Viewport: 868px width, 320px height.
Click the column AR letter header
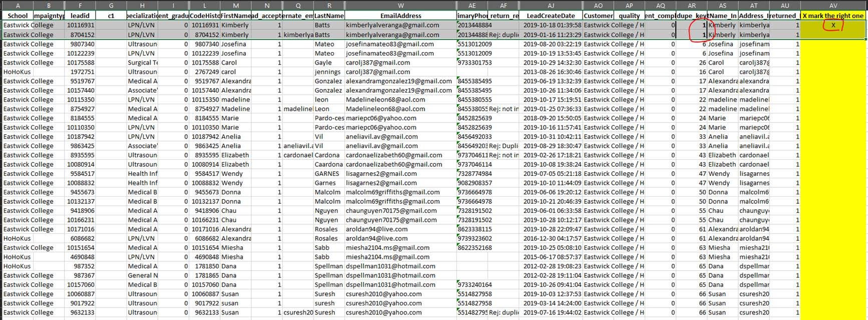click(x=691, y=6)
